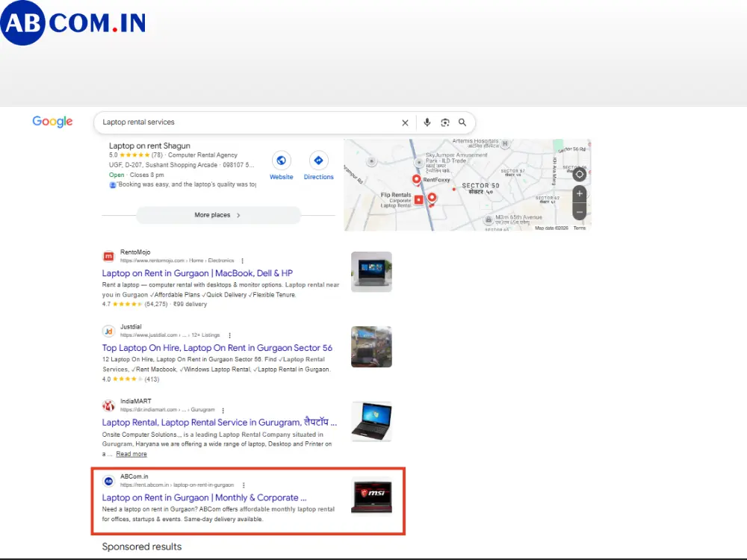Click the Sponsored results heading
Image resolution: width=747 pixels, height=560 pixels.
pyautogui.click(x=142, y=547)
